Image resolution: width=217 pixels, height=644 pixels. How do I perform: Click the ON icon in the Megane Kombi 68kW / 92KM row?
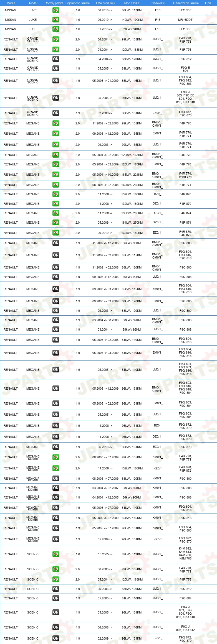click(x=56, y=488)
